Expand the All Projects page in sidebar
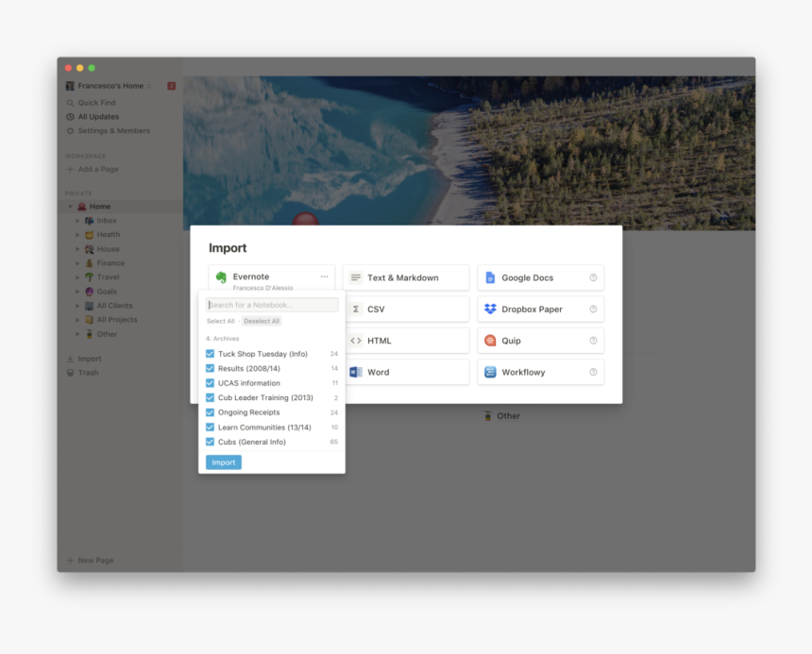812x654 pixels. [x=77, y=320]
